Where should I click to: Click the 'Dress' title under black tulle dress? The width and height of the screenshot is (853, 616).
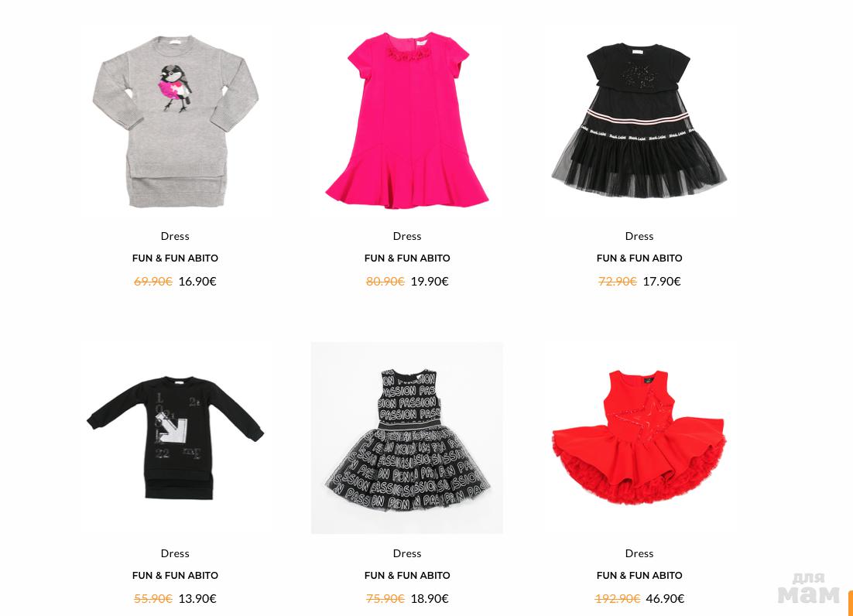click(639, 236)
